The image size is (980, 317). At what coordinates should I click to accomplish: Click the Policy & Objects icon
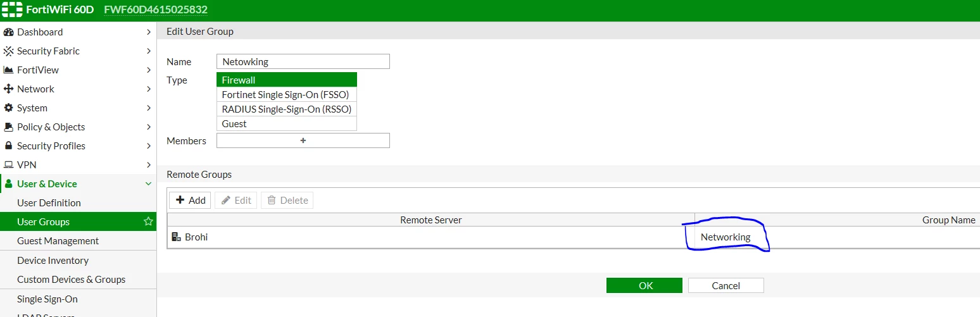8,127
